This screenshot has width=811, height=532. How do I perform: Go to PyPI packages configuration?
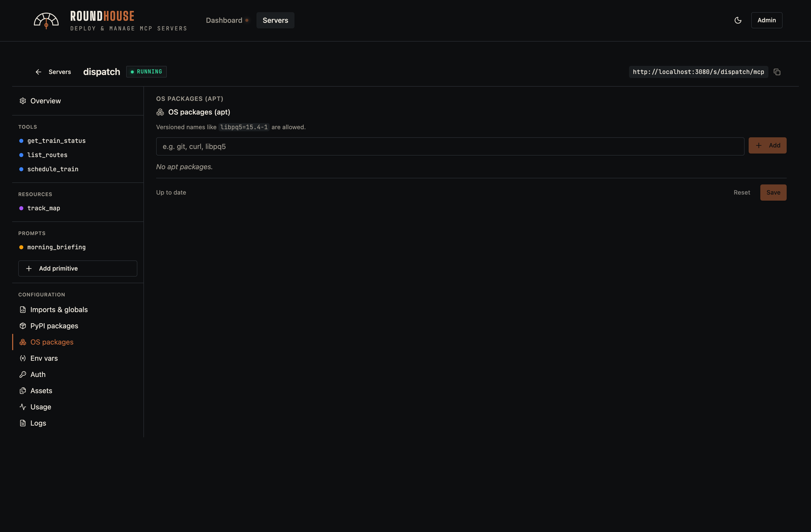[x=78, y=326]
